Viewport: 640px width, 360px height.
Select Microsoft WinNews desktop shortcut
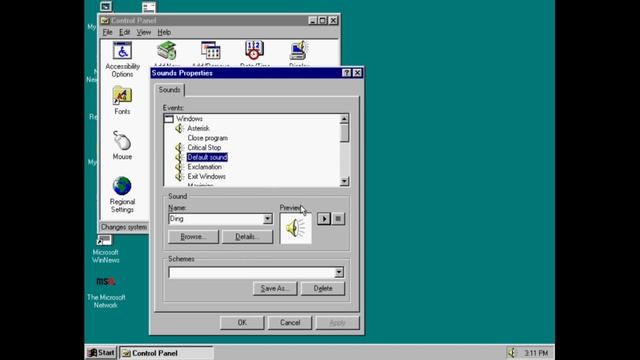105,249
